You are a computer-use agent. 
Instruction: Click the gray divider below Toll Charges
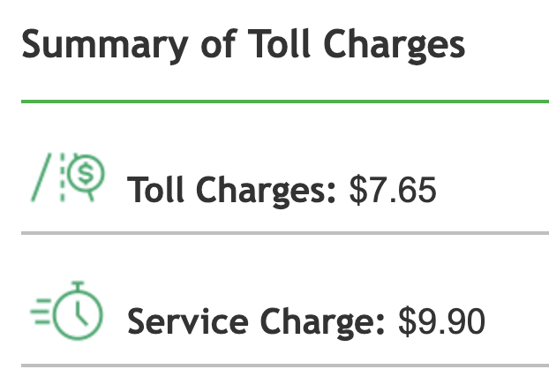point(284,233)
